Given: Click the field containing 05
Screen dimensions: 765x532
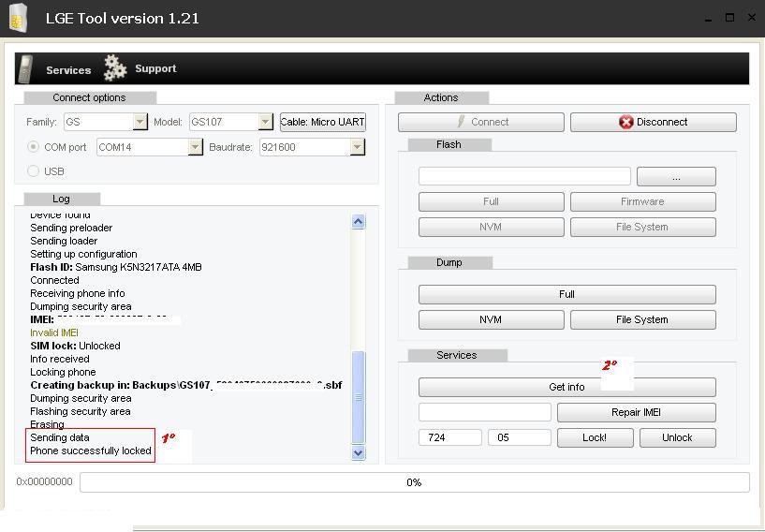Looking at the screenshot, I should point(520,437).
